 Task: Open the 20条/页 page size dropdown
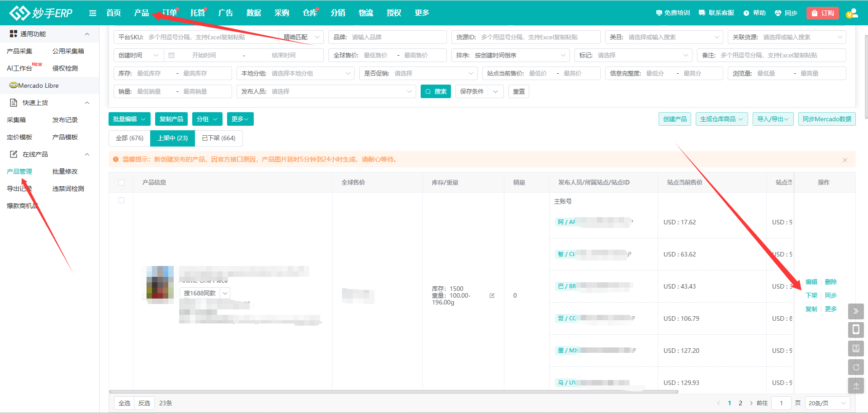(827, 403)
